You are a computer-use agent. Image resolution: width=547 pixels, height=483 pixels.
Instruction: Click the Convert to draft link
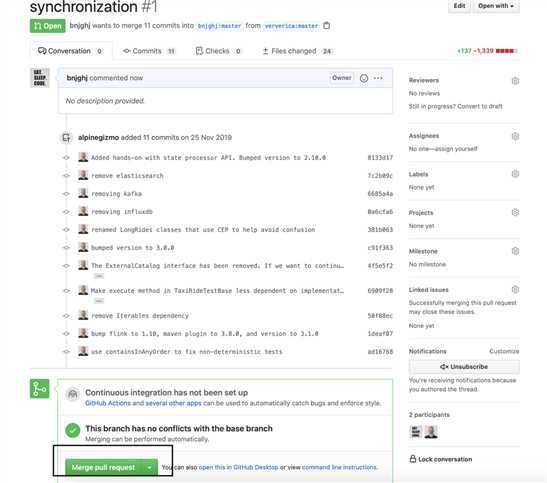pos(480,106)
